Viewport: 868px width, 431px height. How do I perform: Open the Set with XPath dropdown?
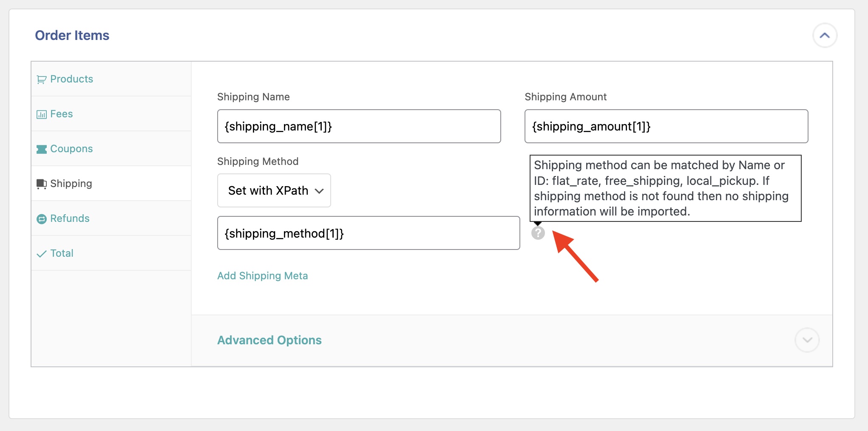[274, 190]
